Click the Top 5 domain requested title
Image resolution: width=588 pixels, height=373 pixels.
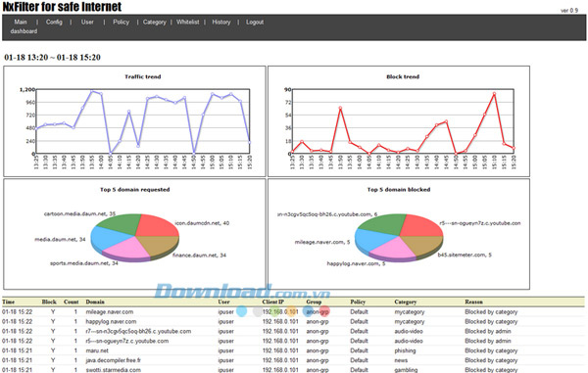134,190
